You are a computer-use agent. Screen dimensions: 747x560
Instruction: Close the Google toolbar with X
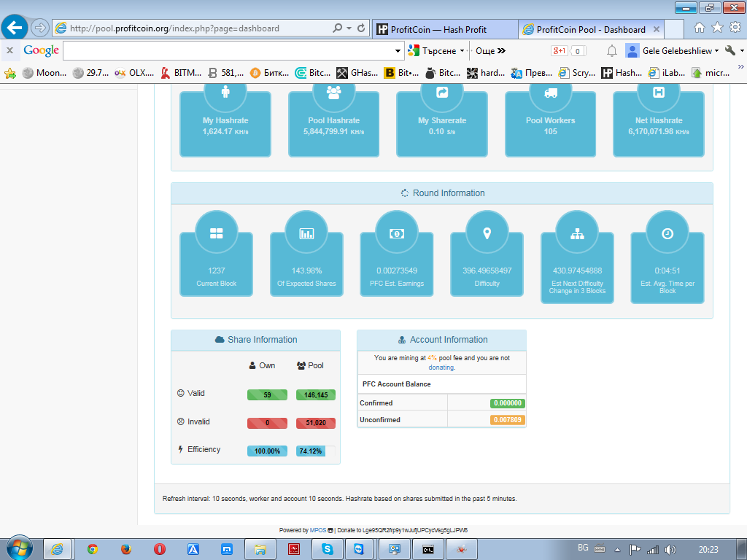pos(9,50)
